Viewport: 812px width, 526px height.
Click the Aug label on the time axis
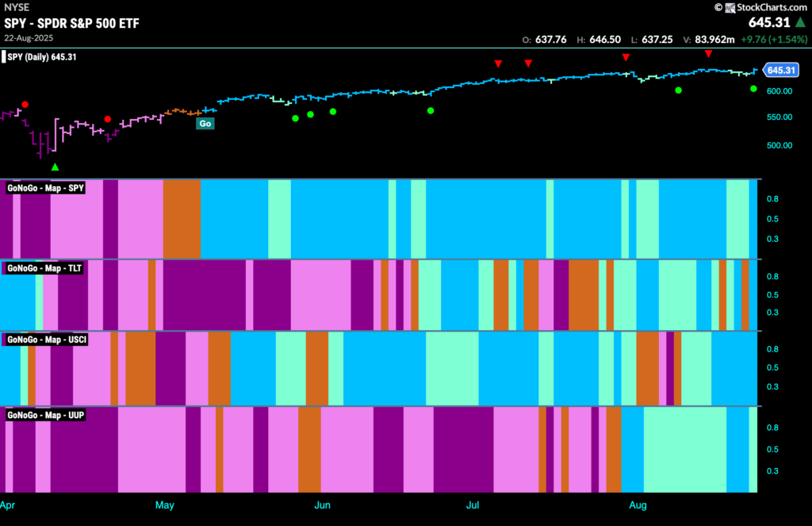point(638,505)
